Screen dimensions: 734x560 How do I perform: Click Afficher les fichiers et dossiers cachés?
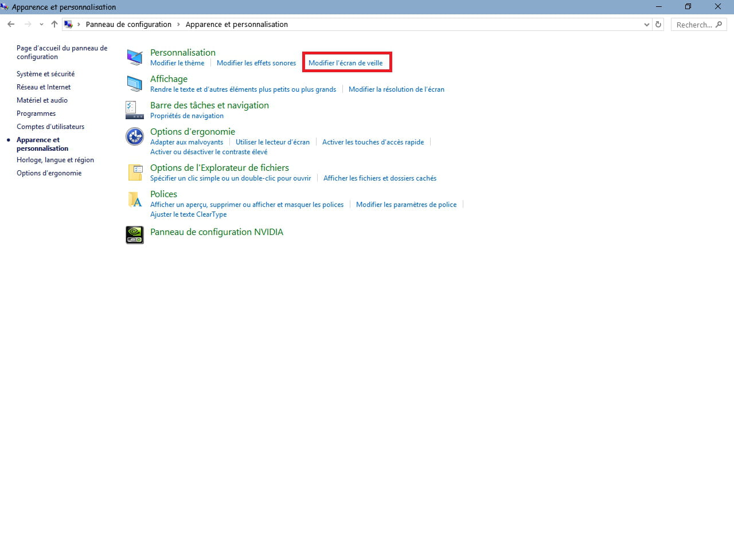coord(380,178)
